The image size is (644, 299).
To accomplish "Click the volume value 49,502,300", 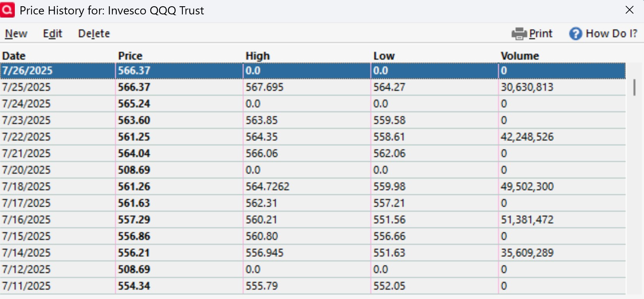I will [527, 187].
